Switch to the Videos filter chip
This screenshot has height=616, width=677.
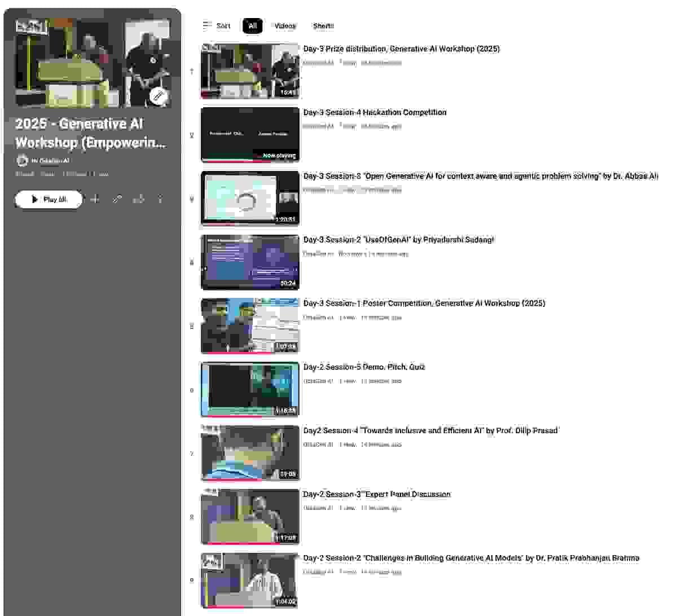click(x=285, y=26)
